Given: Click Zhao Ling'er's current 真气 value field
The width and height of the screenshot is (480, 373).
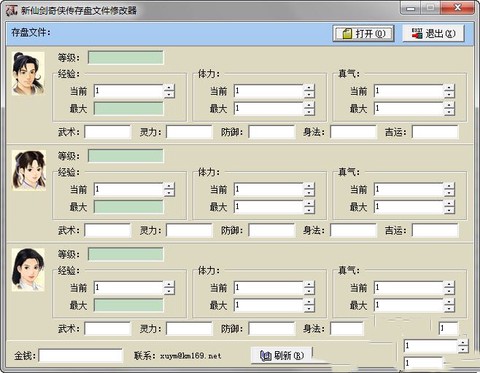Looking at the screenshot, I should click(x=409, y=189).
